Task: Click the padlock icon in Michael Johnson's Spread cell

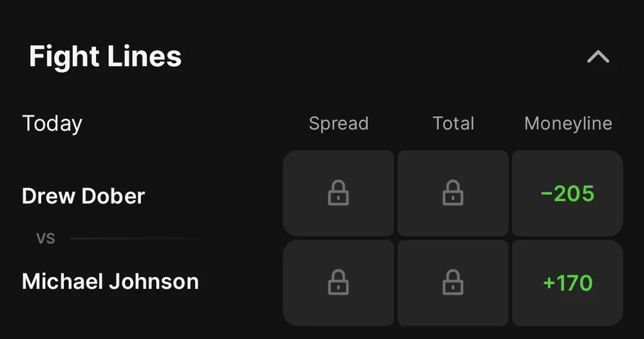Action: coord(338,282)
